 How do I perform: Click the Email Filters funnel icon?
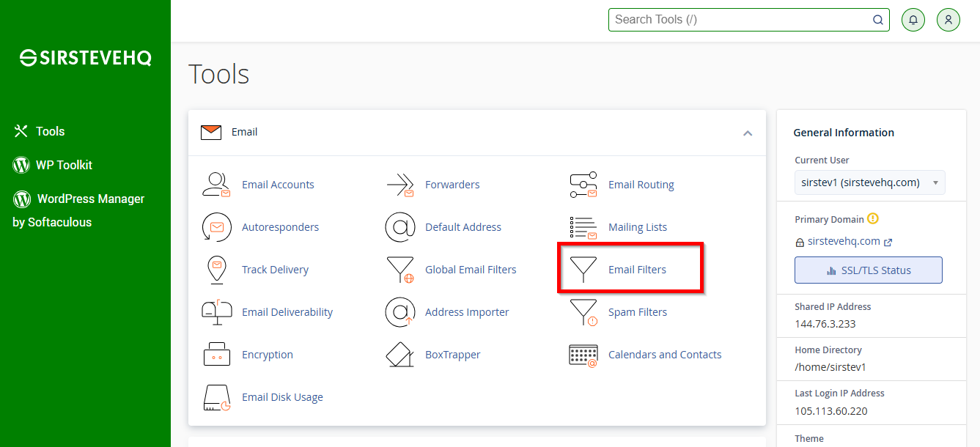(583, 270)
